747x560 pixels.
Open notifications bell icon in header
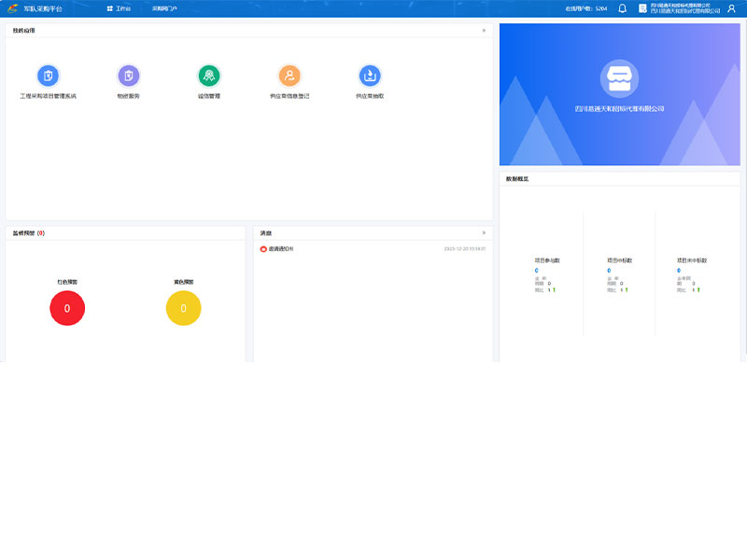pos(623,8)
